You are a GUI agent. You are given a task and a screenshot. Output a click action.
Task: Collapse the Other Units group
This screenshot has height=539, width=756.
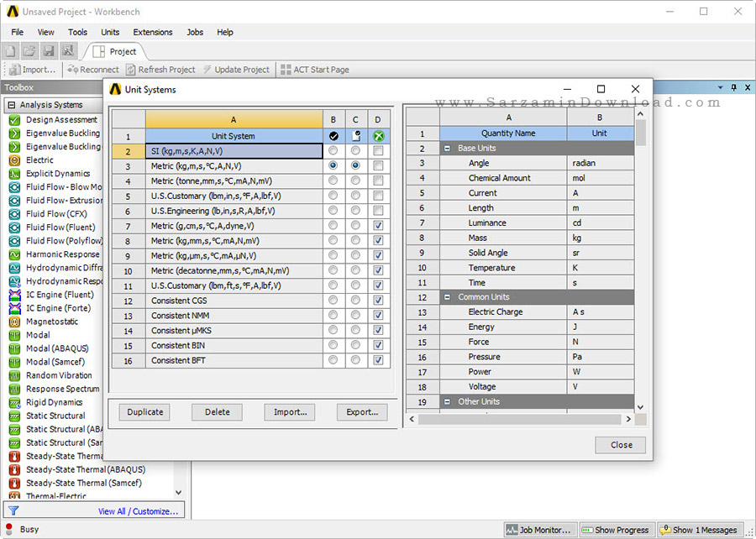pyautogui.click(x=447, y=401)
